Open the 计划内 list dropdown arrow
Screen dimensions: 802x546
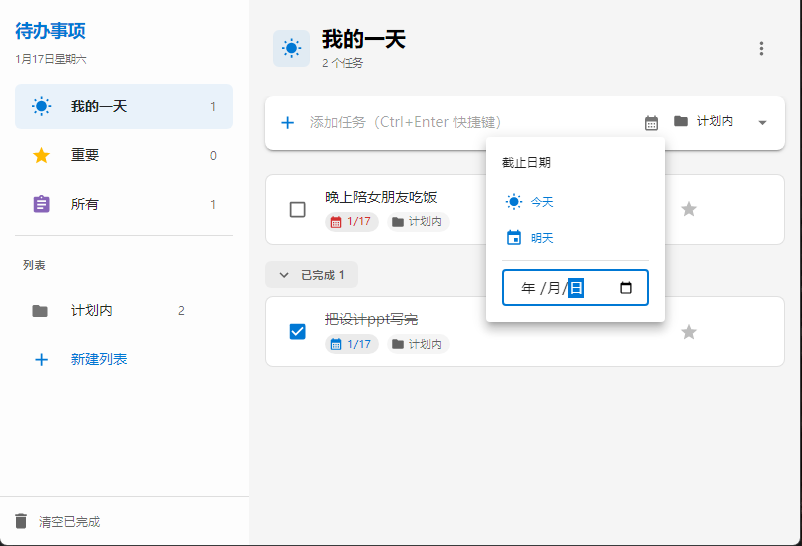point(762,122)
